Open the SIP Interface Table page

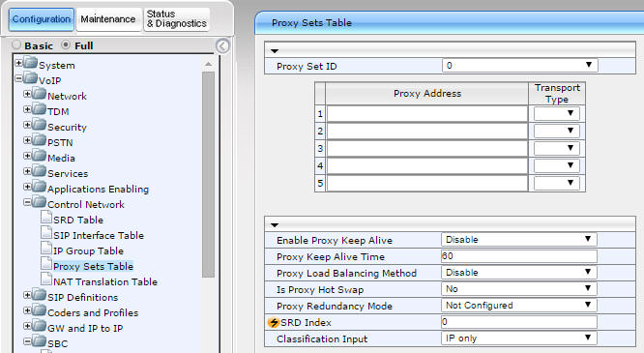[99, 235]
